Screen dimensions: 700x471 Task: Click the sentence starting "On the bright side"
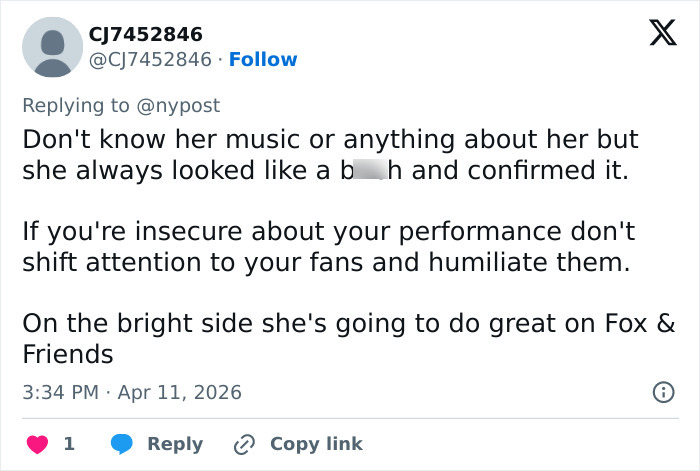pos(348,338)
